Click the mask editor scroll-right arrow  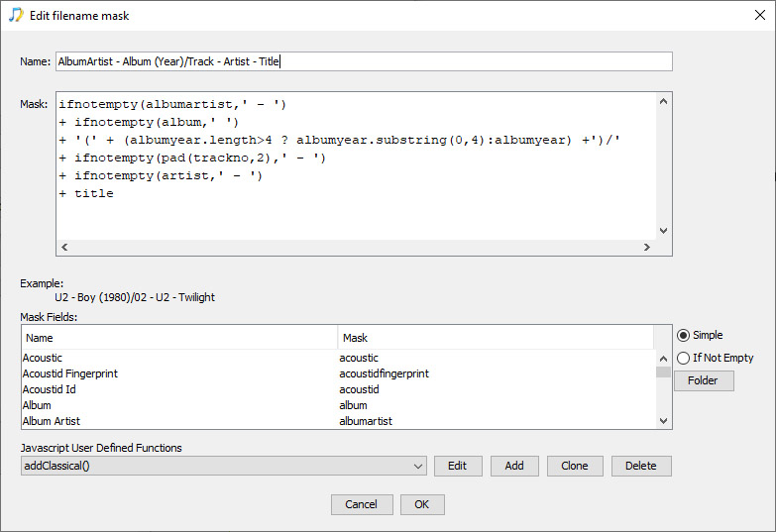click(x=647, y=247)
